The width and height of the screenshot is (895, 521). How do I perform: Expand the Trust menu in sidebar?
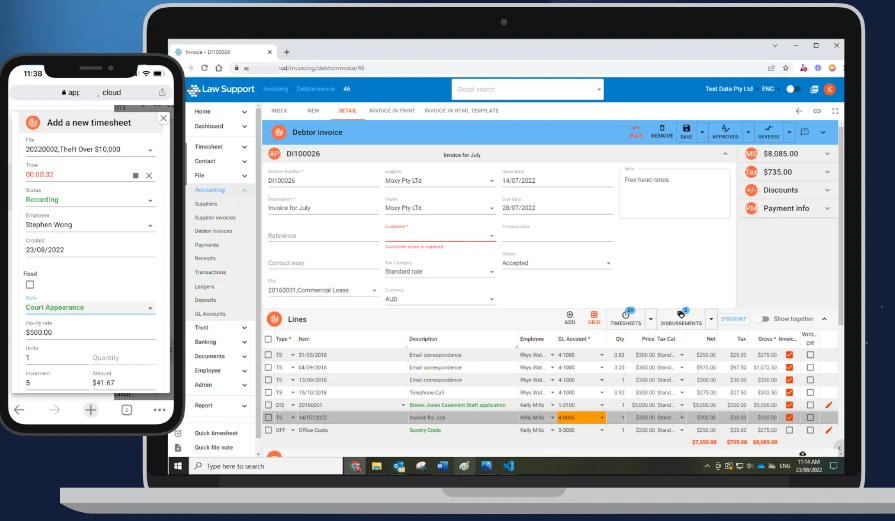[x=220, y=327]
